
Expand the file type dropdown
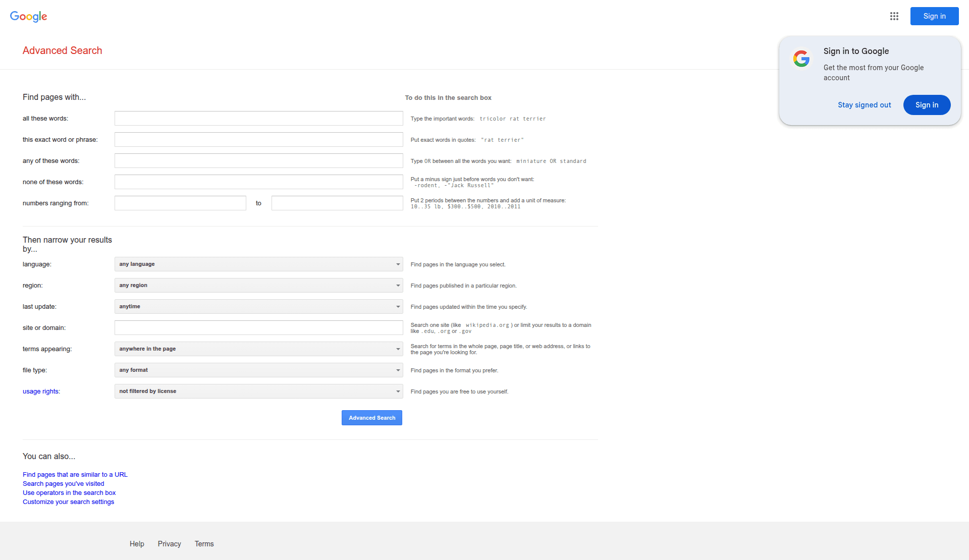tap(258, 370)
